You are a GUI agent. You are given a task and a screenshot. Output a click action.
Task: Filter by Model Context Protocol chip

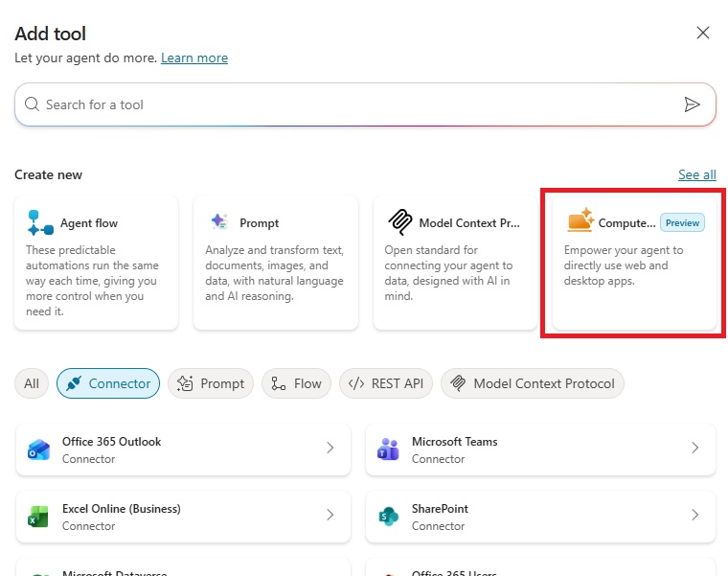pos(533,383)
